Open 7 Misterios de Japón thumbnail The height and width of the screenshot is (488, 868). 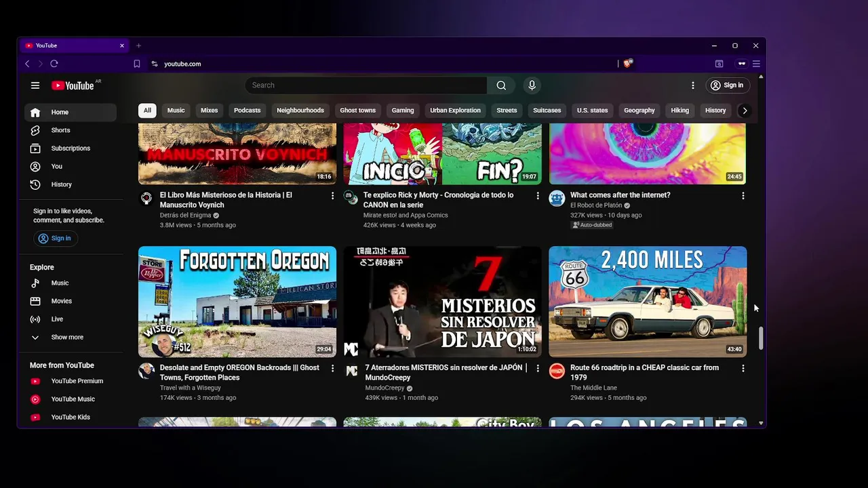click(443, 302)
